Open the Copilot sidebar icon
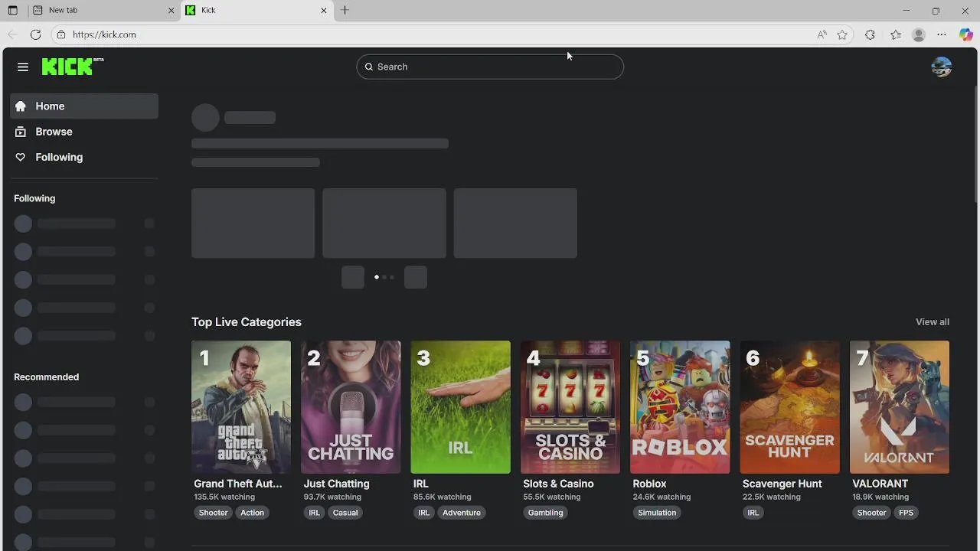The height and width of the screenshot is (551, 980). tap(966, 34)
